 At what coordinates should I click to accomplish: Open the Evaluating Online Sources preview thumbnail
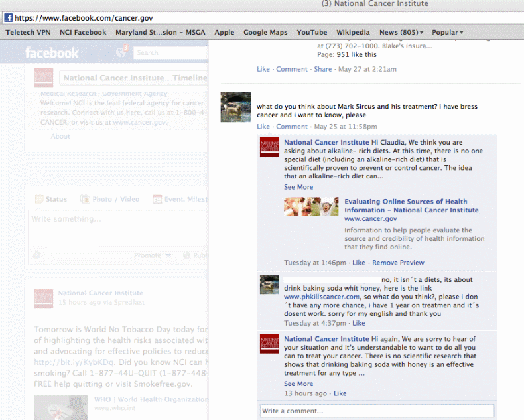pyautogui.click(x=311, y=206)
